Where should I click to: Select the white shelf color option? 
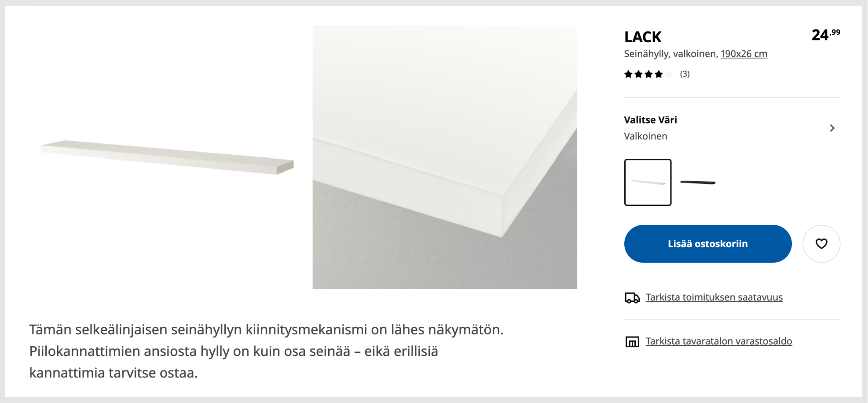click(648, 182)
